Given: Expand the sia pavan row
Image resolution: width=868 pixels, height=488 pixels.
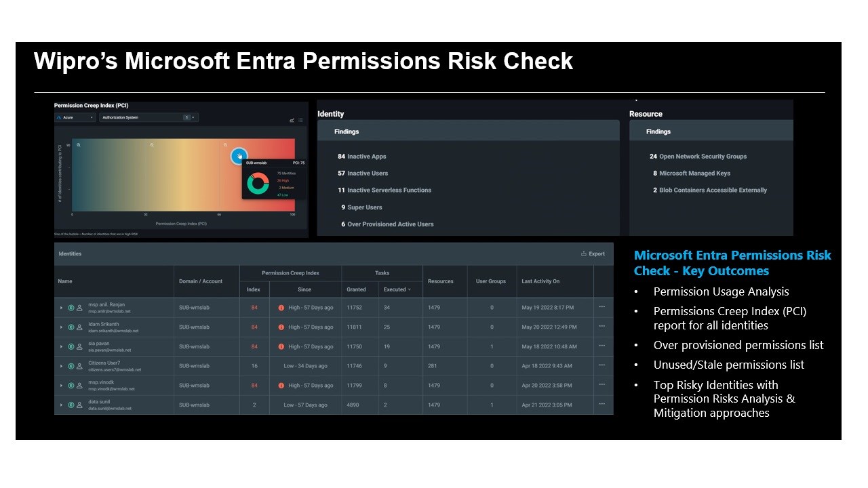Looking at the screenshot, I should point(62,346).
